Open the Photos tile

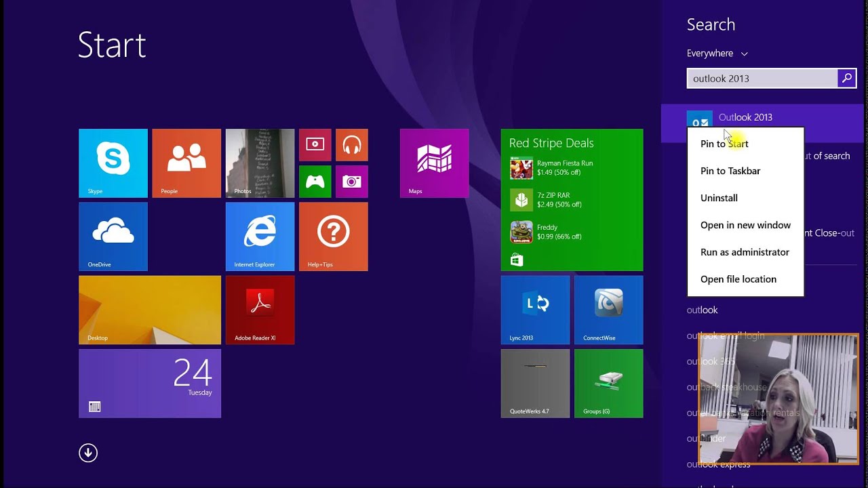tap(260, 163)
